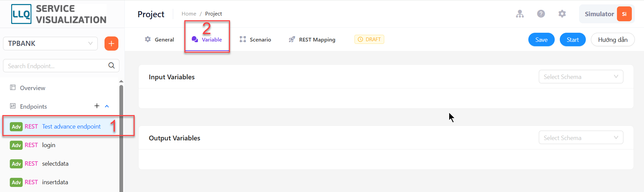The image size is (644, 192).
Task: Click Adv badge of selectdata endpoint
Action: tap(16, 164)
